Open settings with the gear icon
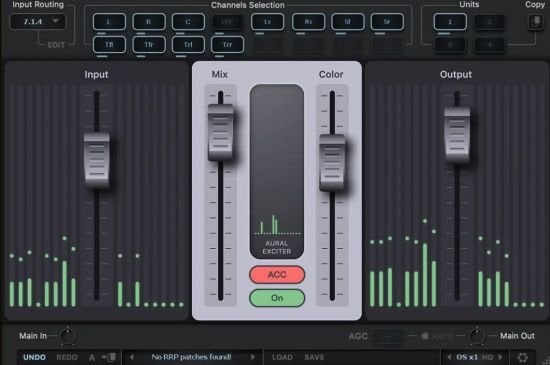This screenshot has height=365, width=550. point(523,357)
